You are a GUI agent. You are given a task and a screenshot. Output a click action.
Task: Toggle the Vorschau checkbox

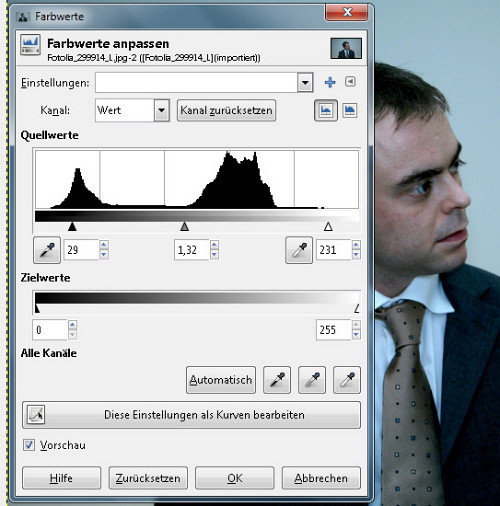[29, 445]
